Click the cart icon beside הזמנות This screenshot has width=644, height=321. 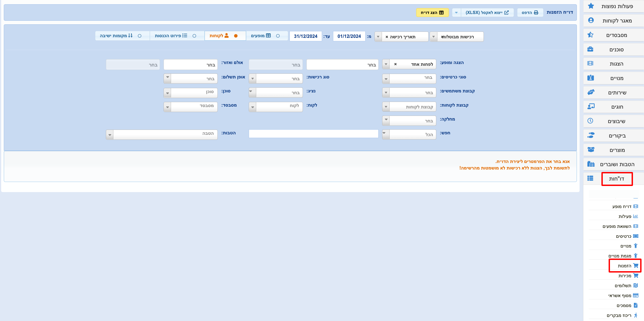click(636, 266)
